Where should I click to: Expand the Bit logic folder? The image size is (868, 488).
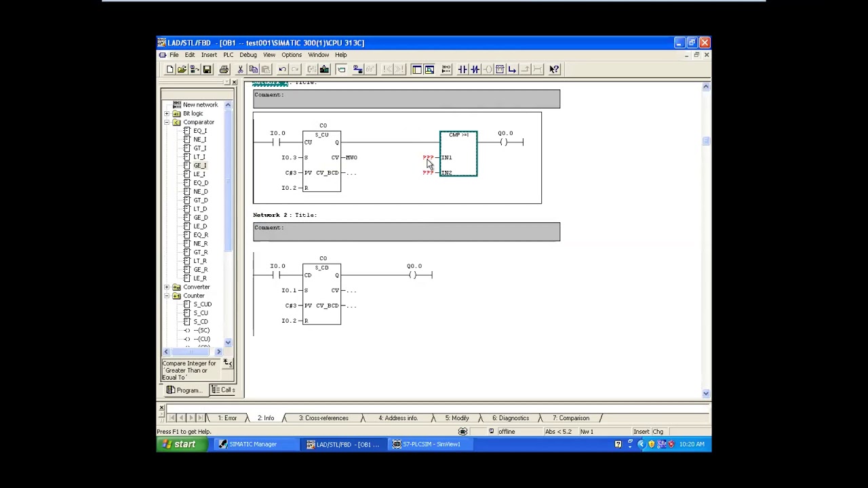[x=167, y=113]
